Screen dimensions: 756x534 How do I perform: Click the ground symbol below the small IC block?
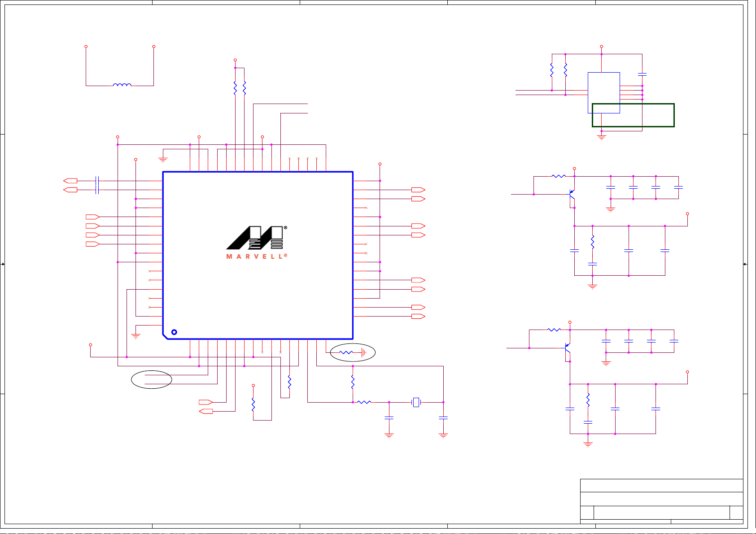(x=602, y=137)
